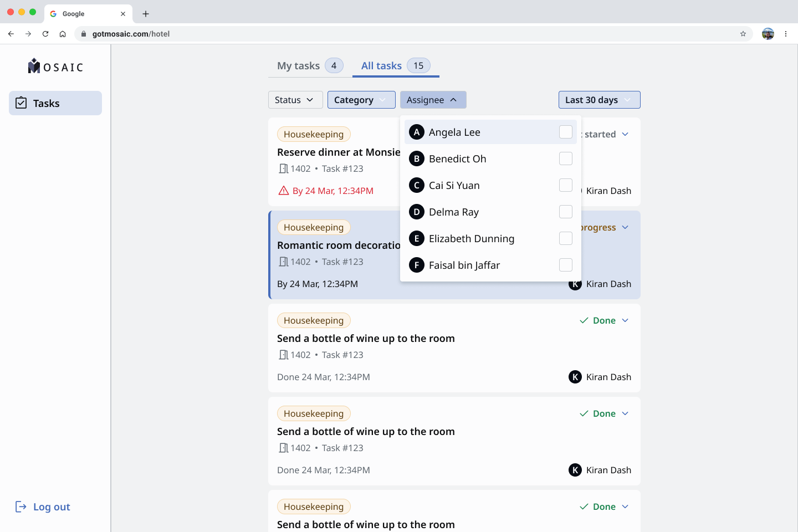Switch to the My tasks tab

[310, 65]
